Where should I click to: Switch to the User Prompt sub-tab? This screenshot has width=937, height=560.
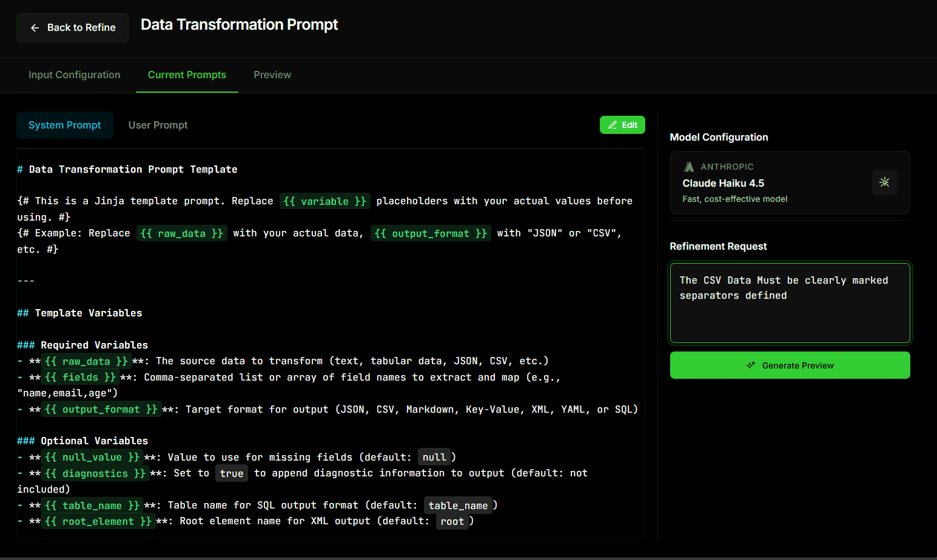[x=158, y=125]
